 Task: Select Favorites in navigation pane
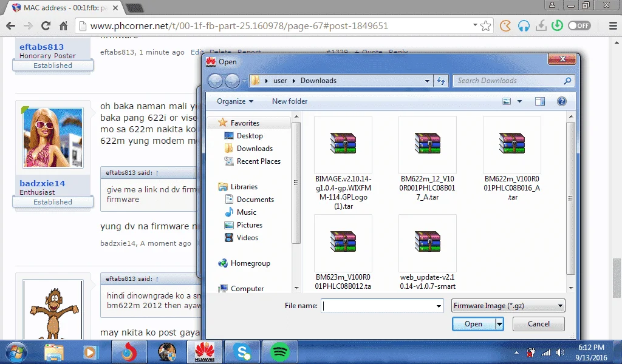245,123
